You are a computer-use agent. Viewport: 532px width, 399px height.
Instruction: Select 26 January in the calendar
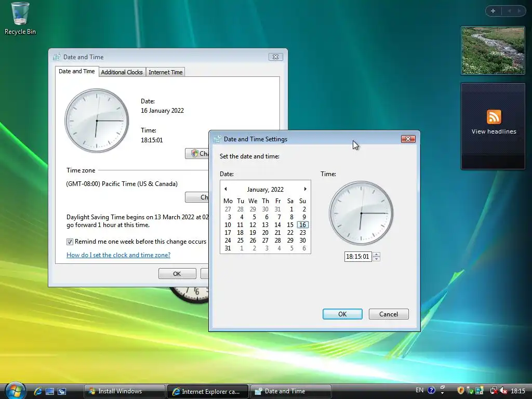(x=253, y=240)
